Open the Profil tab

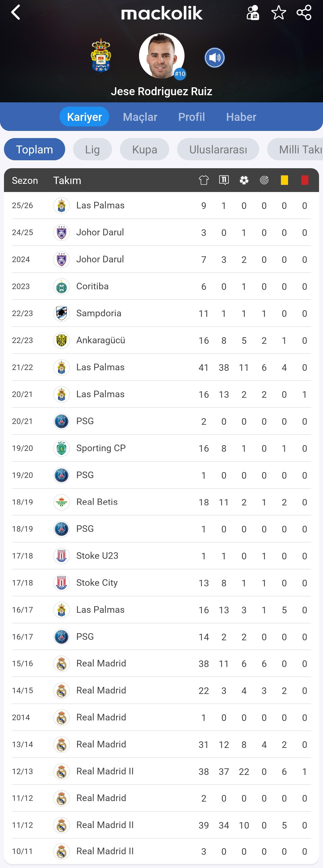191,117
